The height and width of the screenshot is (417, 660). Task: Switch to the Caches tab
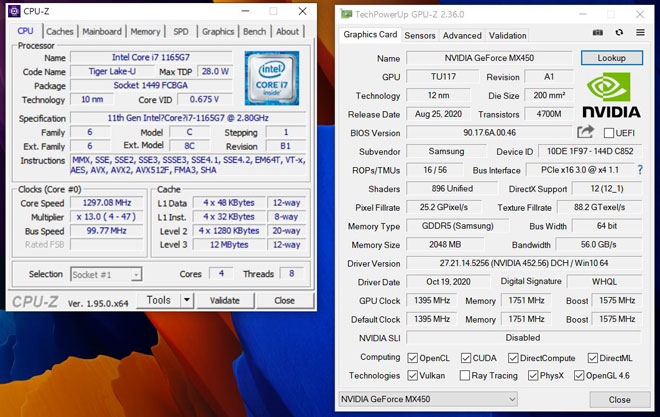[x=60, y=32]
